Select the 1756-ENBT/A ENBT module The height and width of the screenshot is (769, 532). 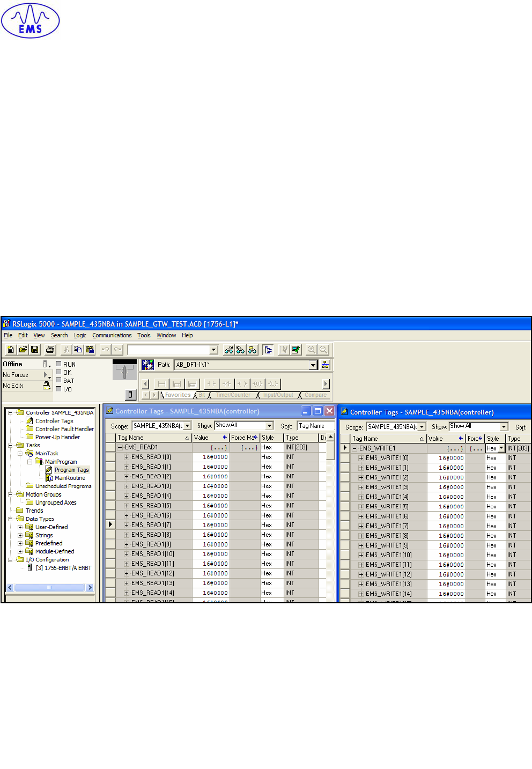click(63, 568)
